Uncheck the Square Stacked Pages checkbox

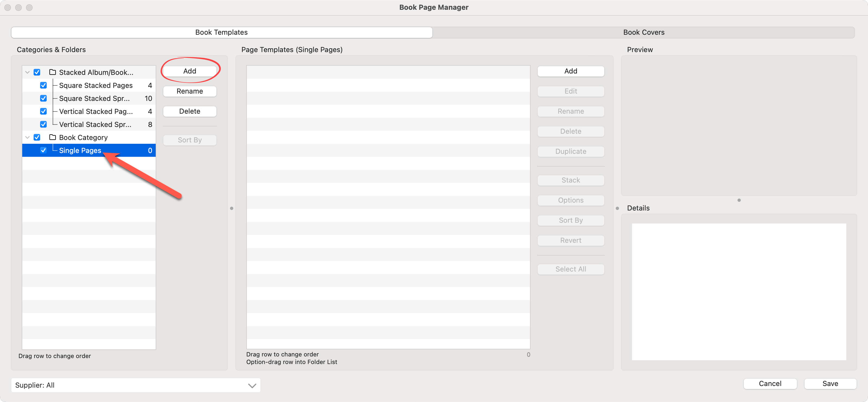(x=43, y=85)
